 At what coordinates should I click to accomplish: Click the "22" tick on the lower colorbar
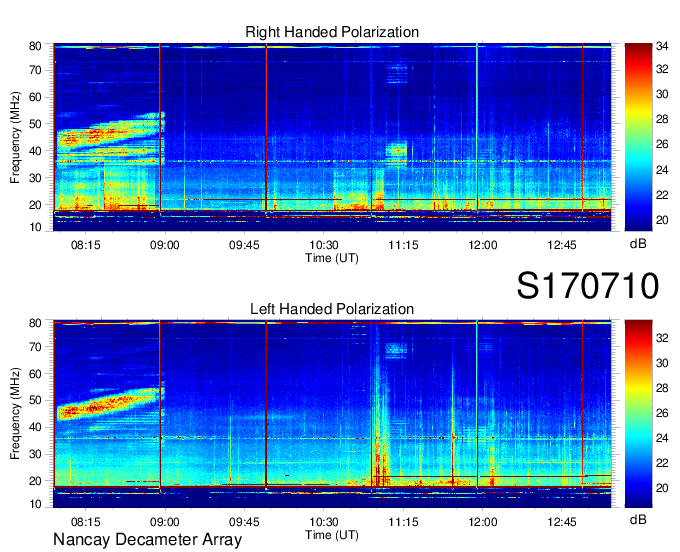pos(662,463)
